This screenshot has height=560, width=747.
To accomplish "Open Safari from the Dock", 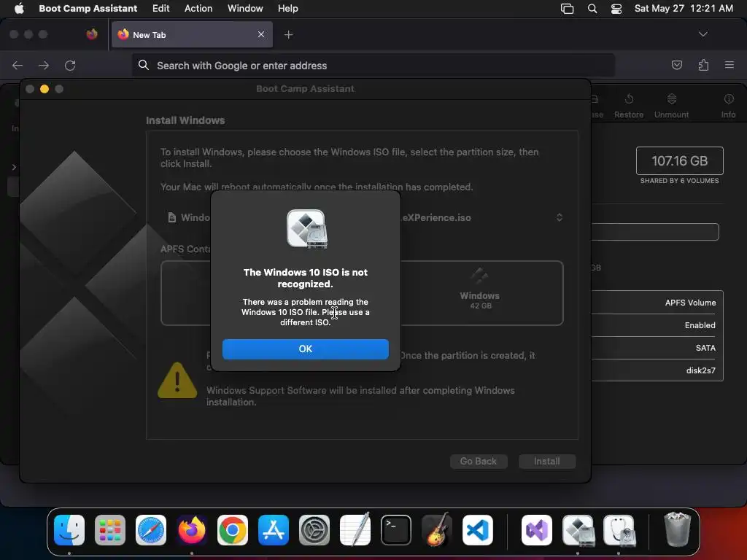I will pyautogui.click(x=151, y=530).
